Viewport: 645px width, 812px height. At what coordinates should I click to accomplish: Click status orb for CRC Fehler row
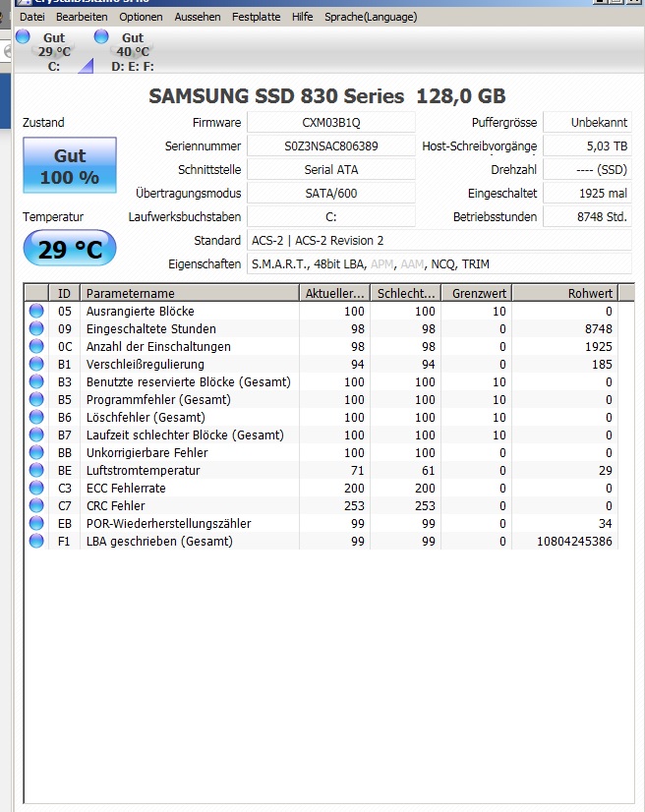tap(36, 505)
